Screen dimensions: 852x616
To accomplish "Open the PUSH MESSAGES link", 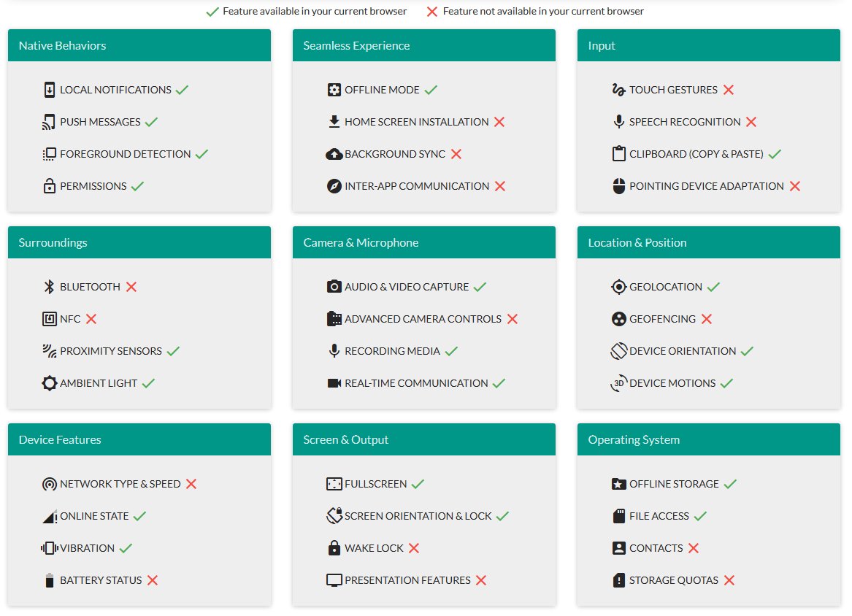I will coord(100,122).
